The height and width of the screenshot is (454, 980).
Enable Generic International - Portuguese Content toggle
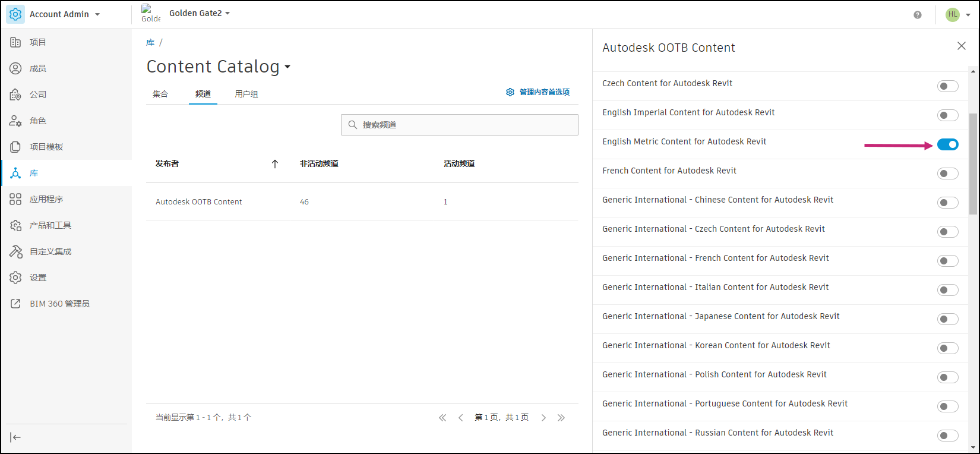point(948,406)
